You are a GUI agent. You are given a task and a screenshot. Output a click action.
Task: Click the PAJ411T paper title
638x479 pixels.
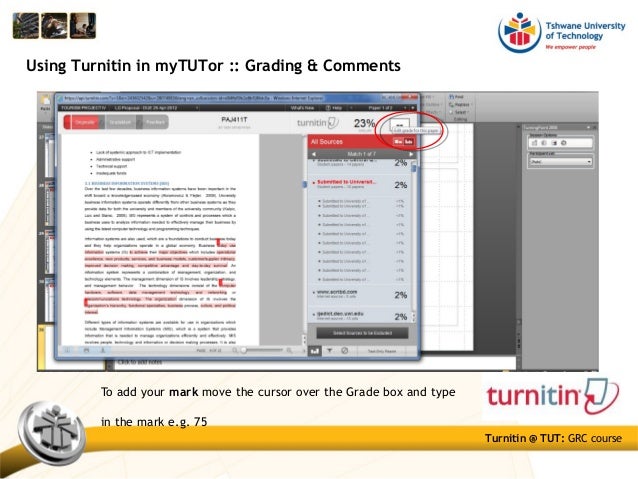pyautogui.click(x=234, y=120)
